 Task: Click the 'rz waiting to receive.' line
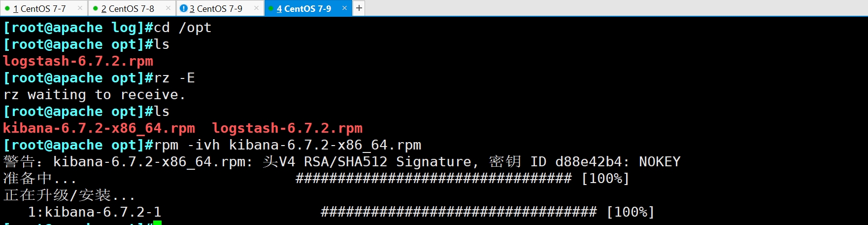point(94,95)
